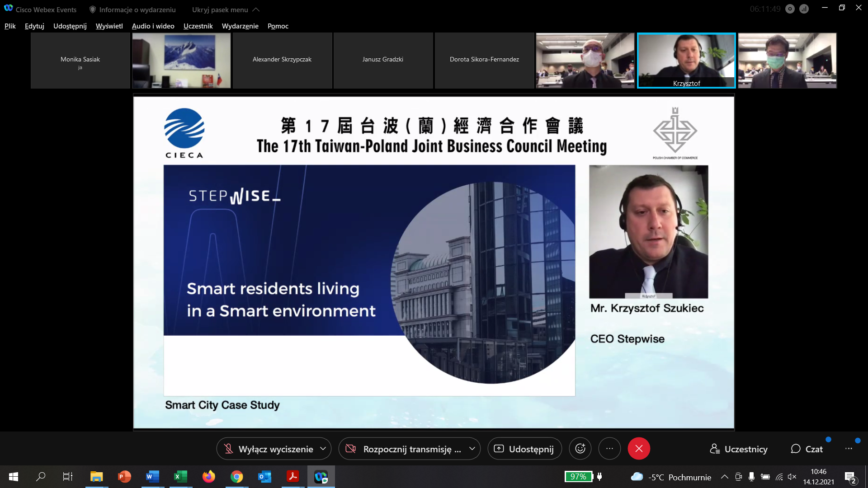Open the Czat chat panel

click(x=807, y=449)
